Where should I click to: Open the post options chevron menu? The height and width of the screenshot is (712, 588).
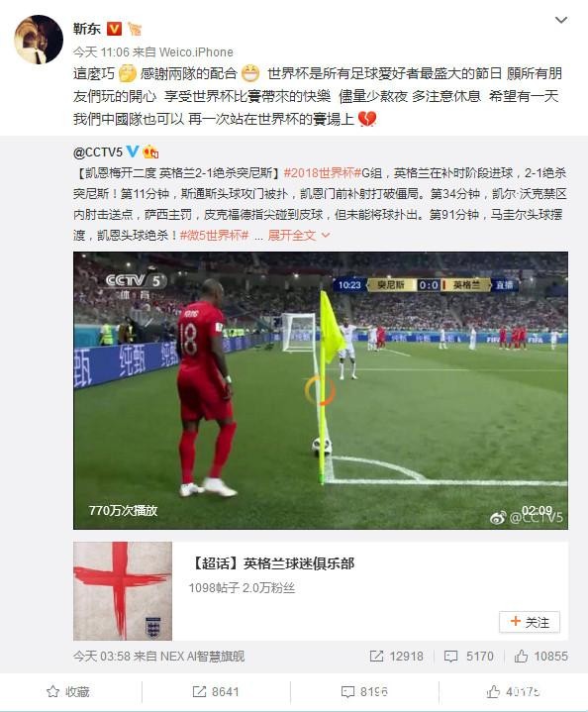(561, 21)
